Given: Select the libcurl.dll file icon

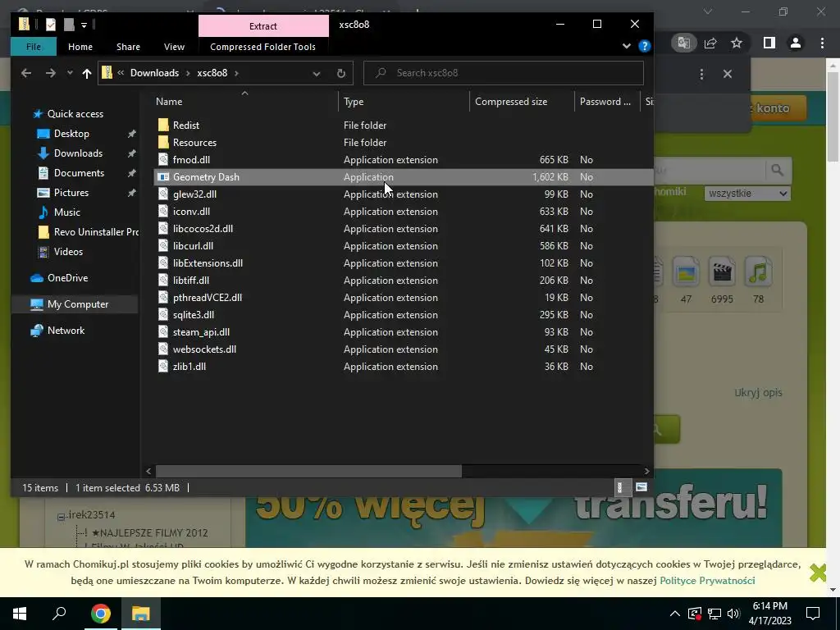Looking at the screenshot, I should [163, 245].
